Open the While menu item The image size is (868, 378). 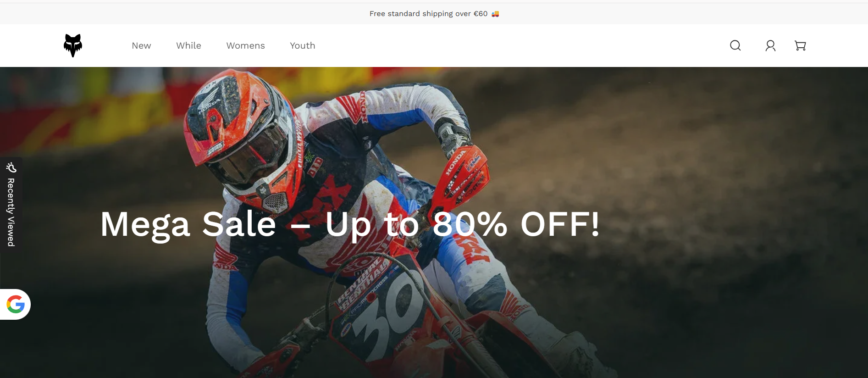click(188, 45)
